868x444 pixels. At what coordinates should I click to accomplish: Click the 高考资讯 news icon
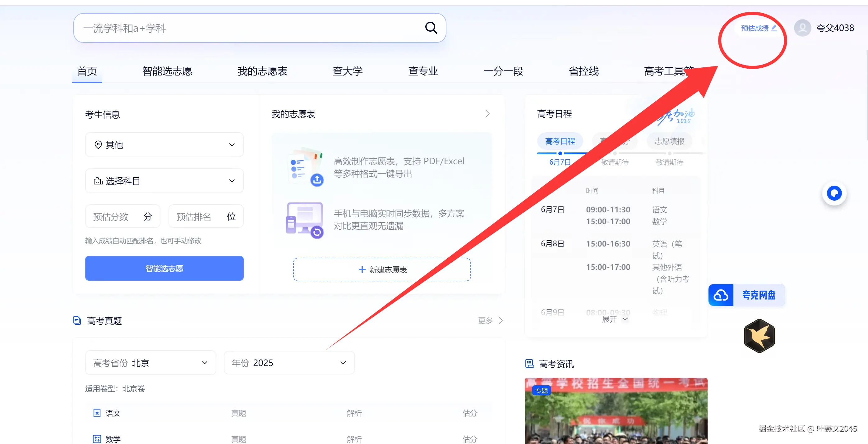pos(529,364)
